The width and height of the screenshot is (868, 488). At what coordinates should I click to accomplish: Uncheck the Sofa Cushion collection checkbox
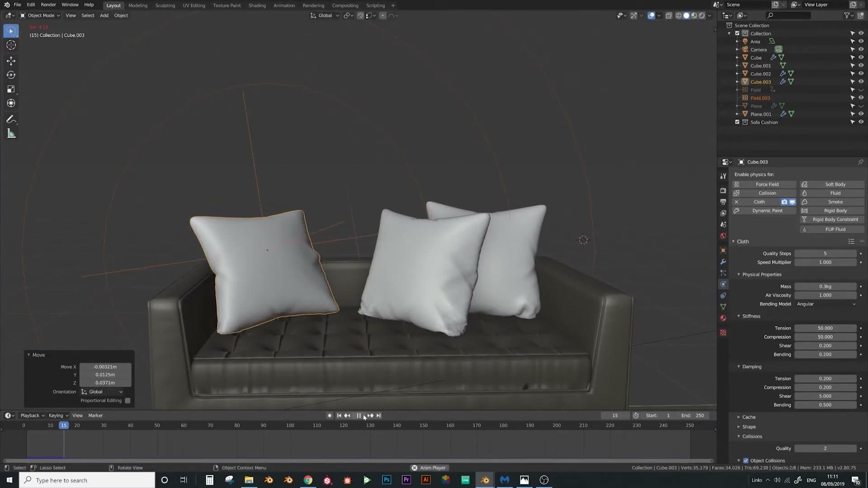(737, 122)
